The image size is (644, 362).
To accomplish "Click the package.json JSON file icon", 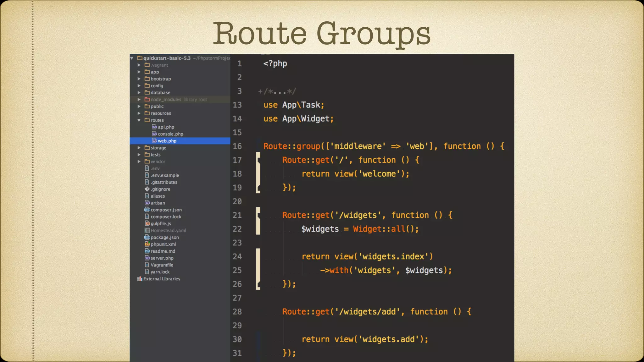I will 147,237.
